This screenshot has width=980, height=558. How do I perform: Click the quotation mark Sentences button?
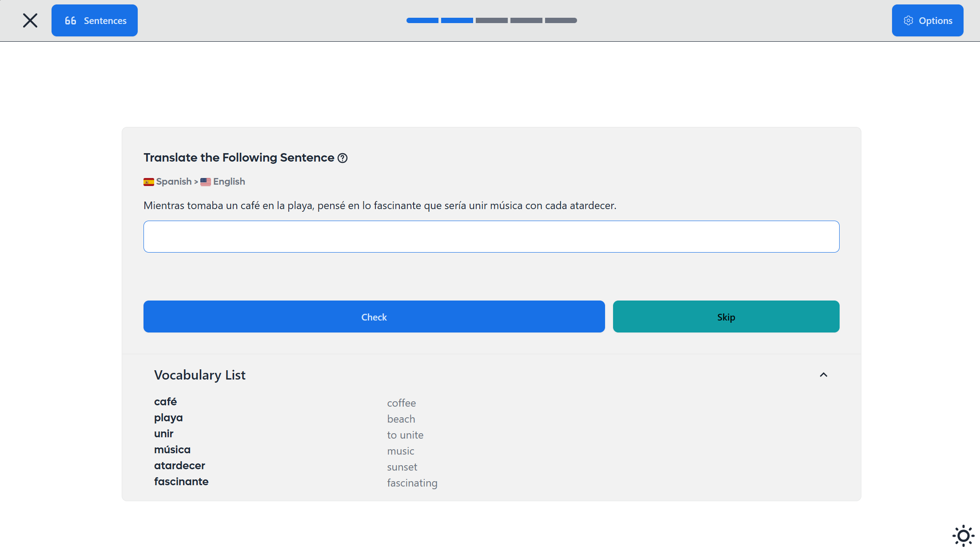pyautogui.click(x=95, y=20)
